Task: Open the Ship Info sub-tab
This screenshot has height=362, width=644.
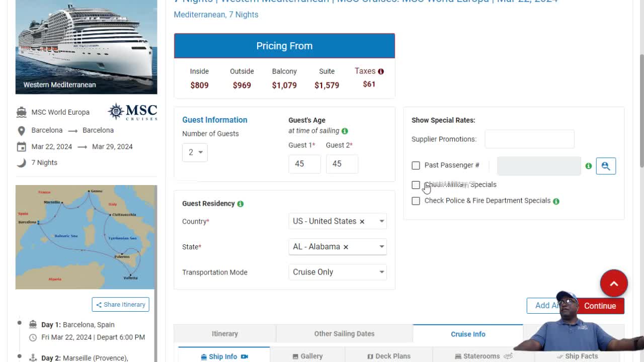Action: (x=224, y=356)
